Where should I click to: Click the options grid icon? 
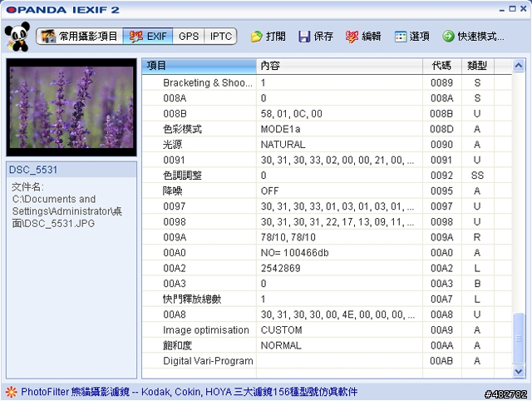pyautogui.click(x=401, y=37)
